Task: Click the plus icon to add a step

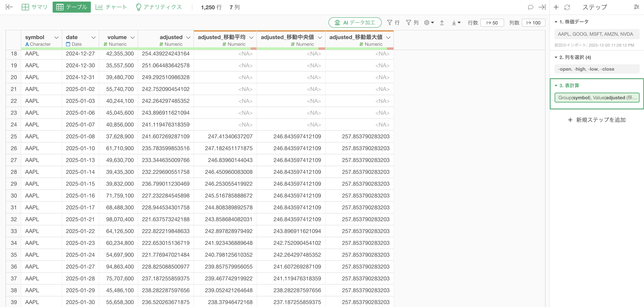Action: coord(556,7)
